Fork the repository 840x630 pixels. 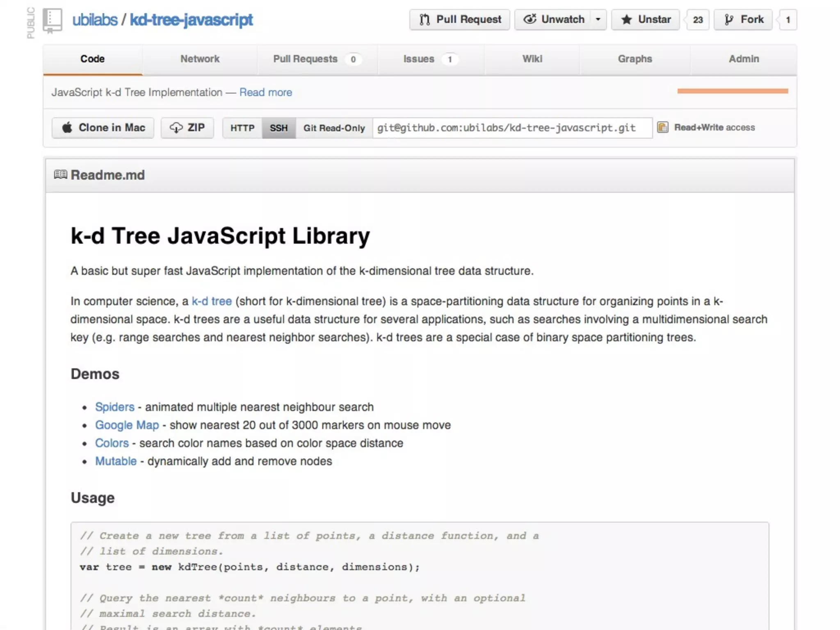pos(743,20)
